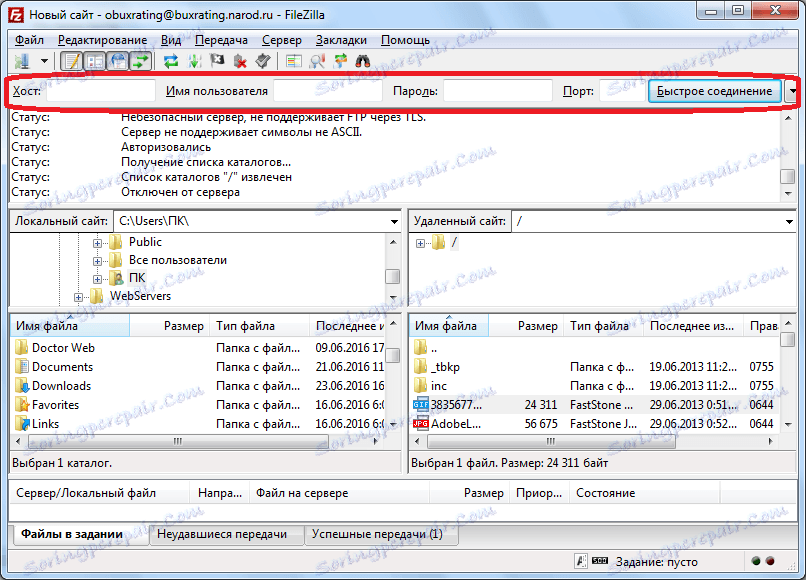This screenshot has width=806, height=580.
Task: Cancel the current operation flag icon
Action: (x=217, y=61)
